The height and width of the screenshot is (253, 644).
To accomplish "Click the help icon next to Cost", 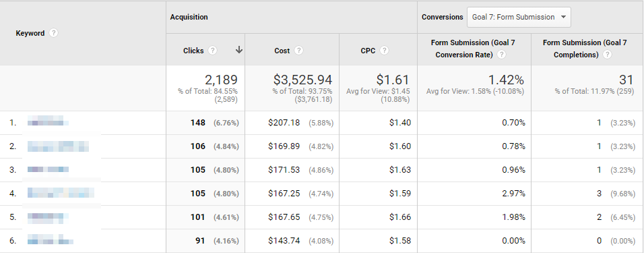I will click(299, 51).
